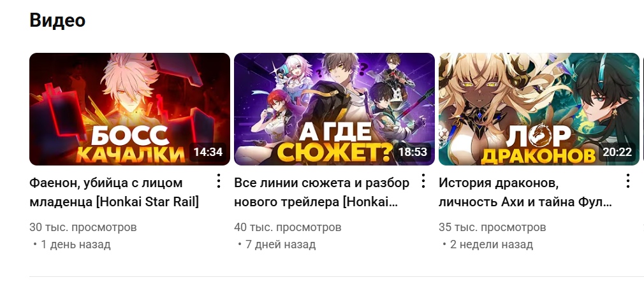Open the three-dot menu for История драконов
This screenshot has height=289, width=644.
point(627,181)
